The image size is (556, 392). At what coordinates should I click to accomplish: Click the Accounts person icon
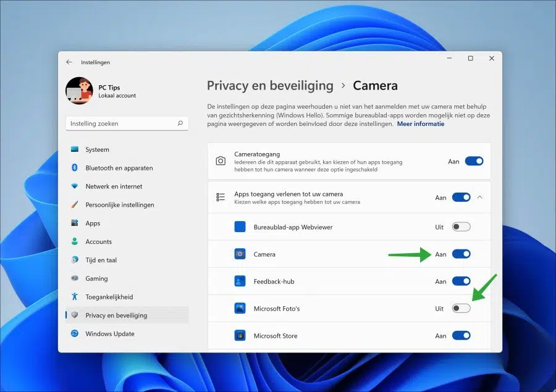click(75, 241)
